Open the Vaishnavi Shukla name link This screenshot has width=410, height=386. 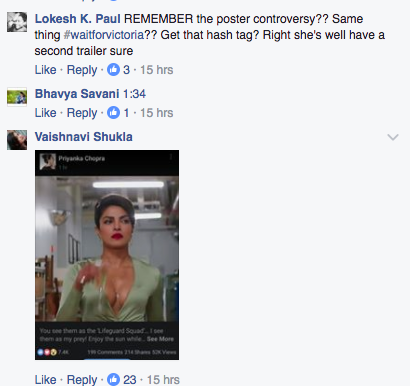(84, 137)
